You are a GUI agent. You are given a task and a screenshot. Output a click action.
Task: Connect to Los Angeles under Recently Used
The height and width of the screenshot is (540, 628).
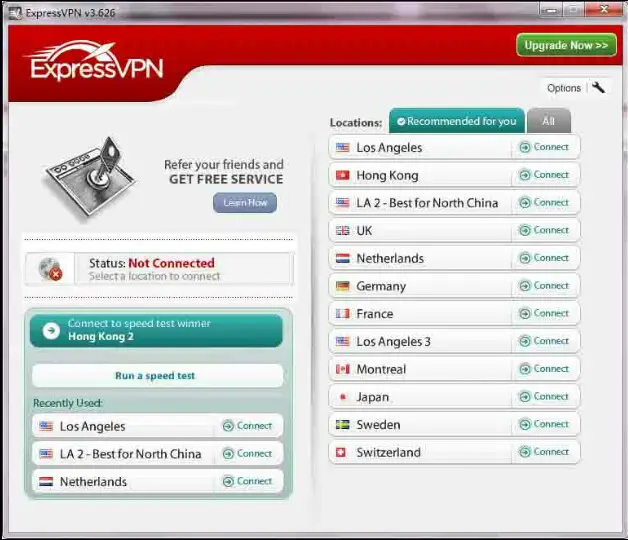pos(248,425)
